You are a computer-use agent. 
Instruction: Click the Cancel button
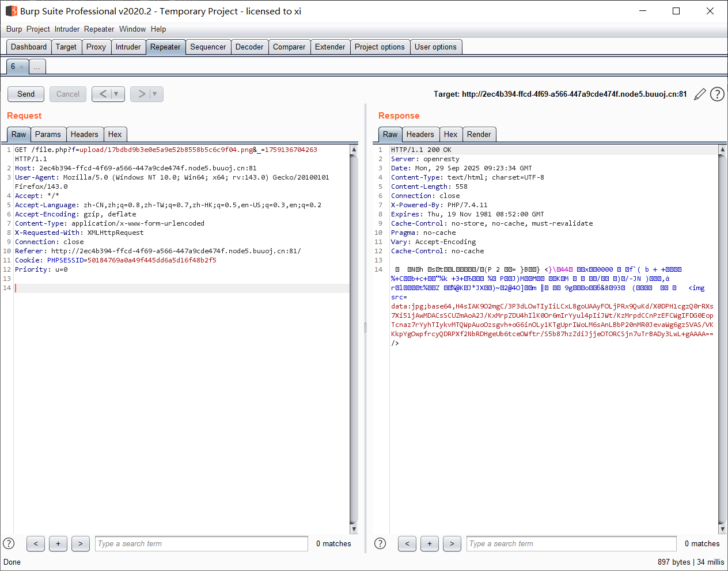pyautogui.click(x=68, y=94)
